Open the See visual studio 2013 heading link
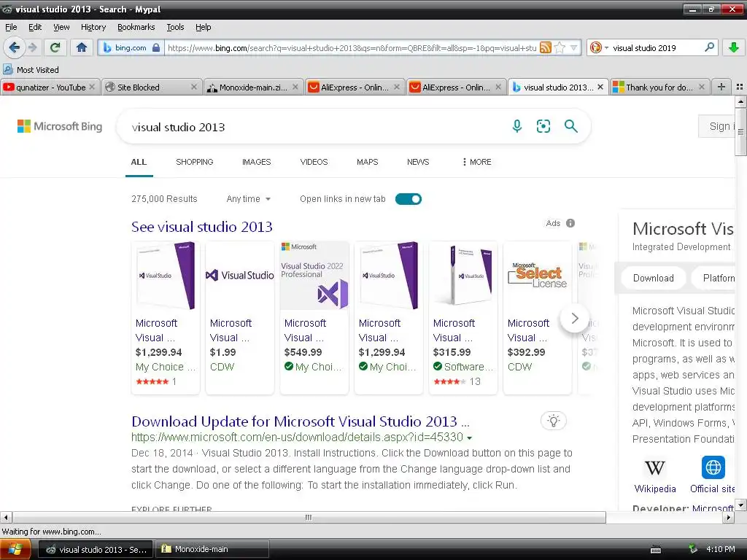The image size is (747, 560). coord(202,227)
